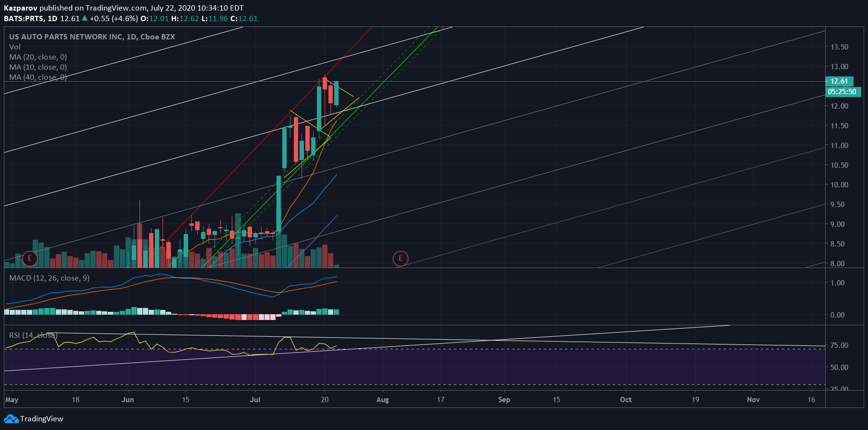Click the 10.50 price axis label
The width and height of the screenshot is (868, 430).
[x=840, y=165]
